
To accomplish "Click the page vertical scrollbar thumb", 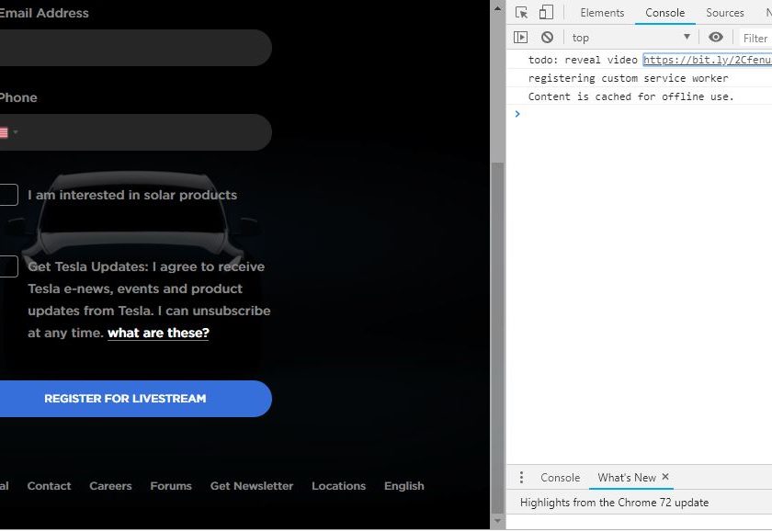I will click(498, 338).
